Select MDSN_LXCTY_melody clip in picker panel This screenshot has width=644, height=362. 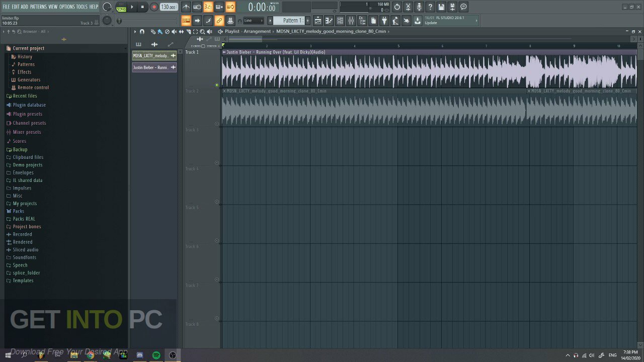pyautogui.click(x=154, y=56)
